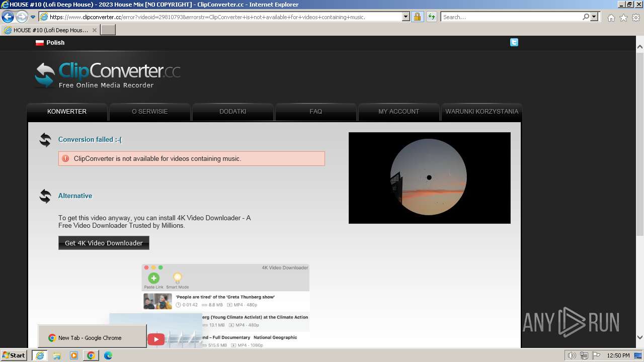Go back with the browser Back arrow
644x362 pixels.
(8, 17)
